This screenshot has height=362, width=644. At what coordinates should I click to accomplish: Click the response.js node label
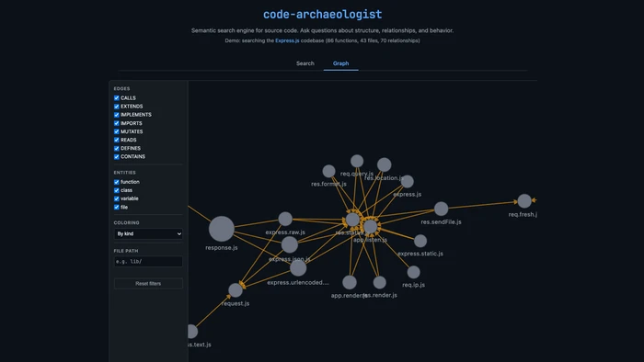click(x=222, y=248)
